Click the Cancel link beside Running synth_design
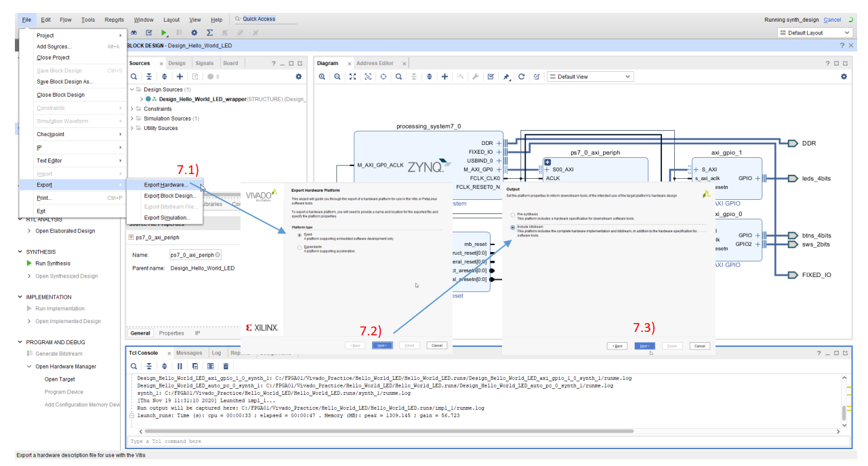Screen dimensions: 868x466 [x=832, y=20]
